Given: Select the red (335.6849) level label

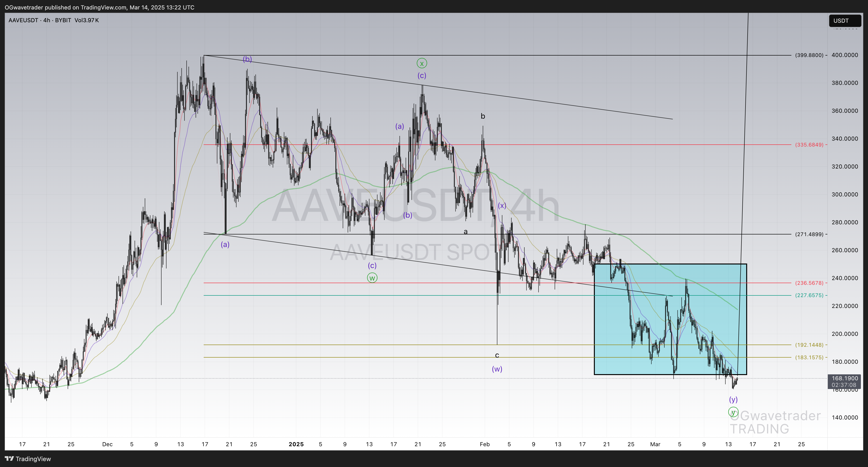Looking at the screenshot, I should coord(809,145).
